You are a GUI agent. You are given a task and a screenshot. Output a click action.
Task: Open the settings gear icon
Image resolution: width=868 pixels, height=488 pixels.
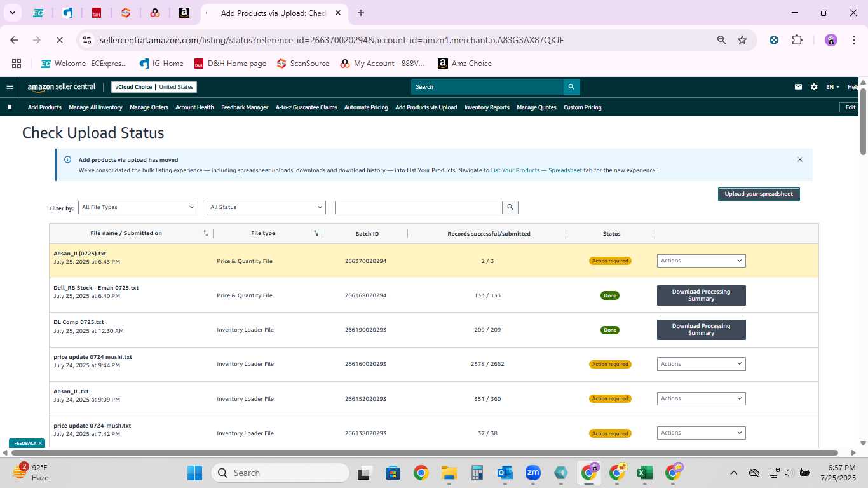point(814,87)
